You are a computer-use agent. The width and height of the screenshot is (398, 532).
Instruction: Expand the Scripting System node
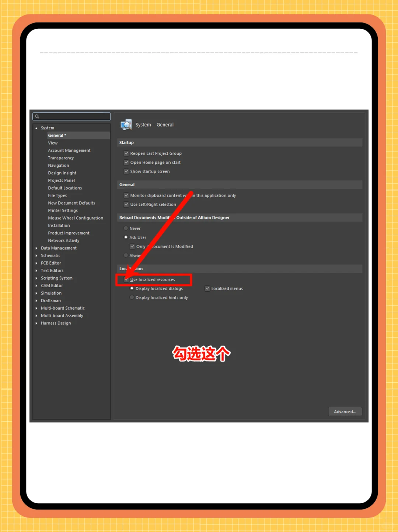(x=36, y=278)
